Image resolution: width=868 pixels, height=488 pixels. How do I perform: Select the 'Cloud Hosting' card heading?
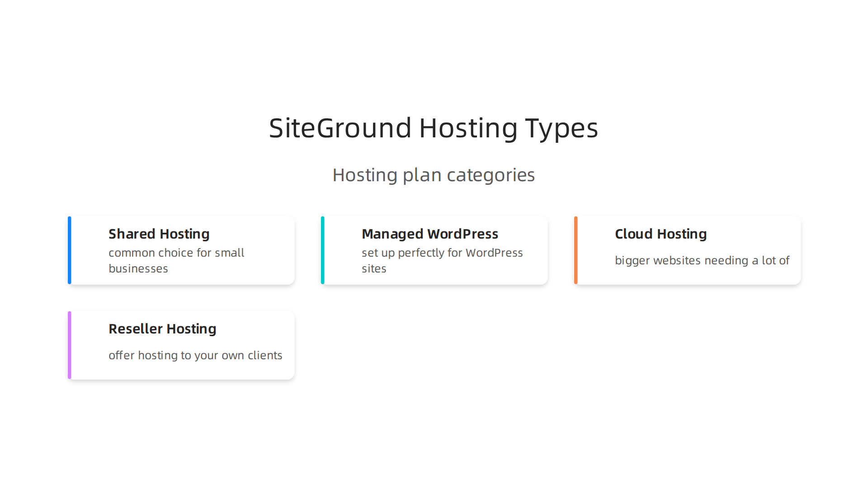pos(661,234)
